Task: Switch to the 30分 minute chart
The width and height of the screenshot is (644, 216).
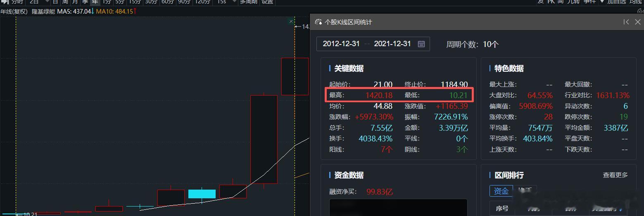Action: click(x=151, y=2)
